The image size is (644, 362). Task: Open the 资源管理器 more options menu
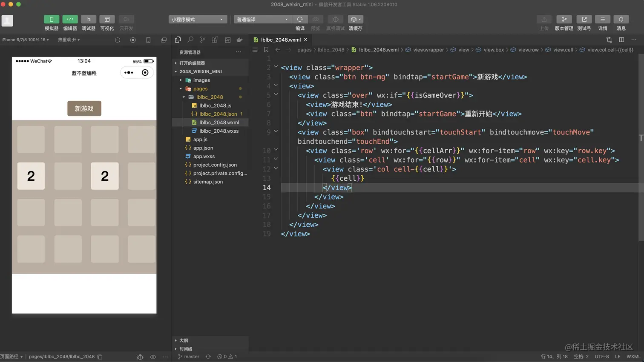239,52
